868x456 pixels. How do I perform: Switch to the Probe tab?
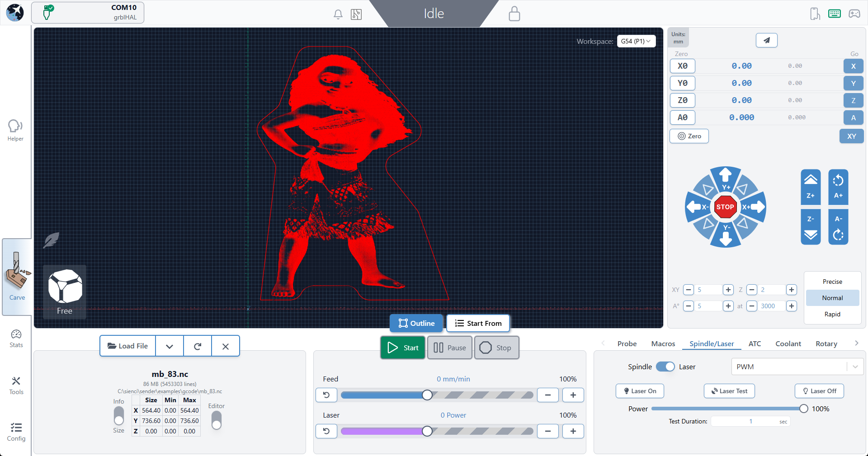click(x=627, y=343)
